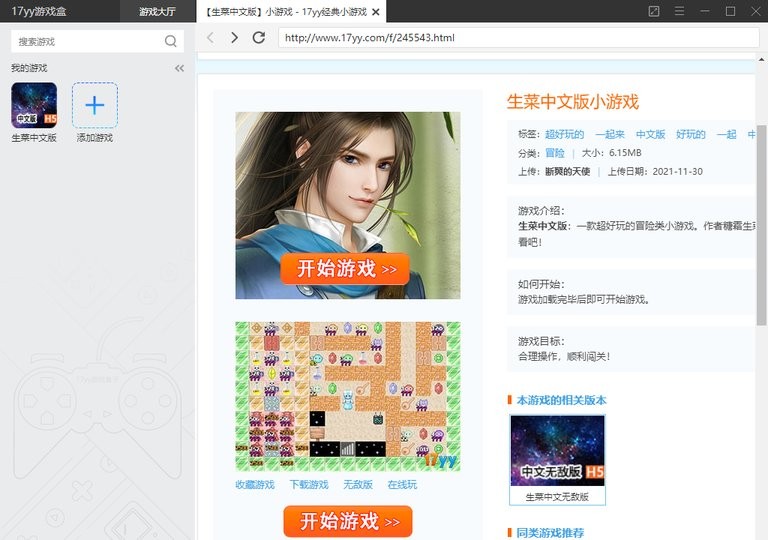This screenshot has width=768, height=540.
Task: Minimize the 17yy游戏盒 window
Action: tap(704, 11)
